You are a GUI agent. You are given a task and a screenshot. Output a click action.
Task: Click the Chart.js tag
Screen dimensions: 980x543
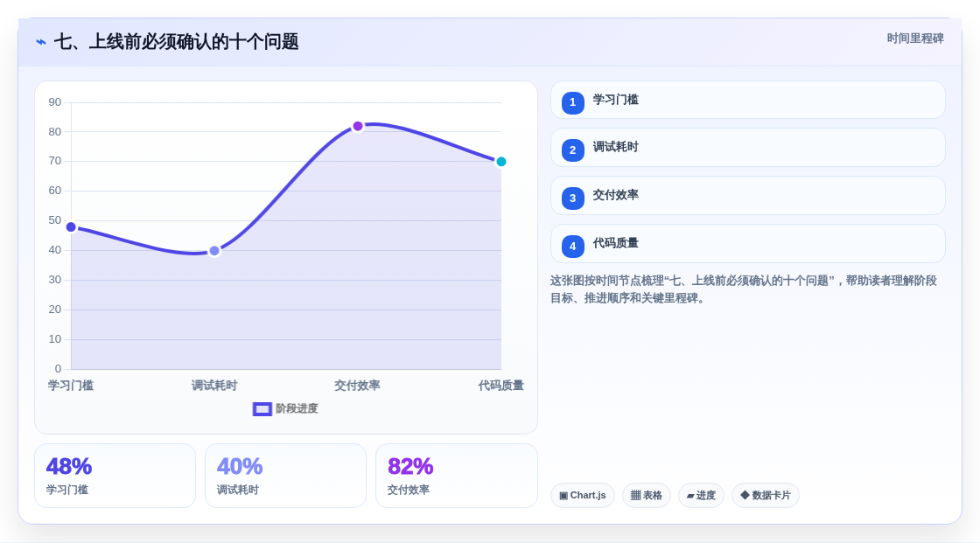pos(583,496)
